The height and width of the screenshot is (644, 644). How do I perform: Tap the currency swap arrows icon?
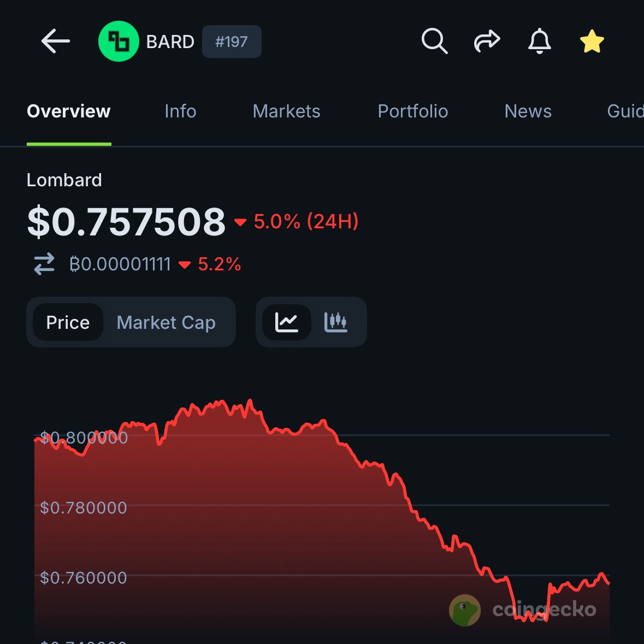pos(44,264)
